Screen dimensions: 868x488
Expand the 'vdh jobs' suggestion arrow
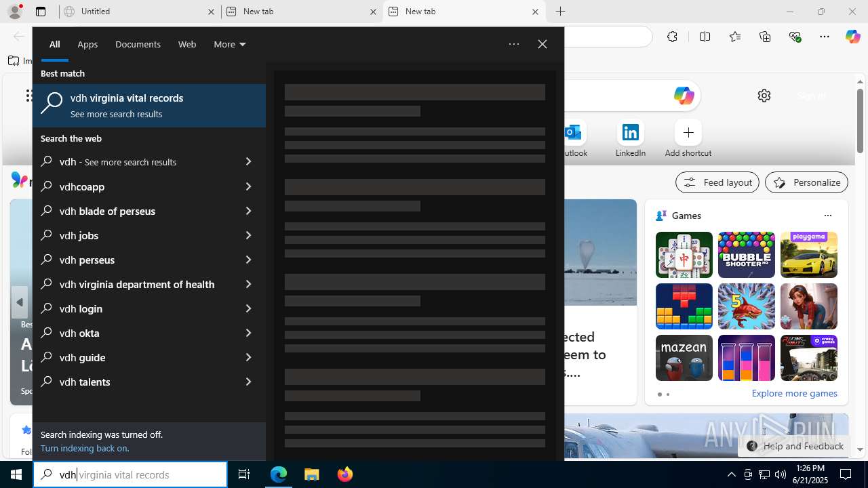(x=248, y=235)
